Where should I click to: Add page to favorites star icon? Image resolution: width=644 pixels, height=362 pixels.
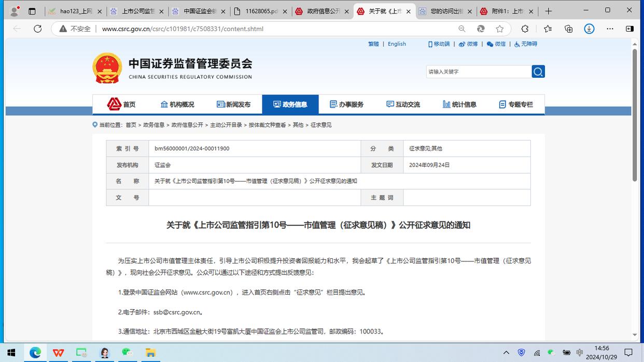pos(499,29)
